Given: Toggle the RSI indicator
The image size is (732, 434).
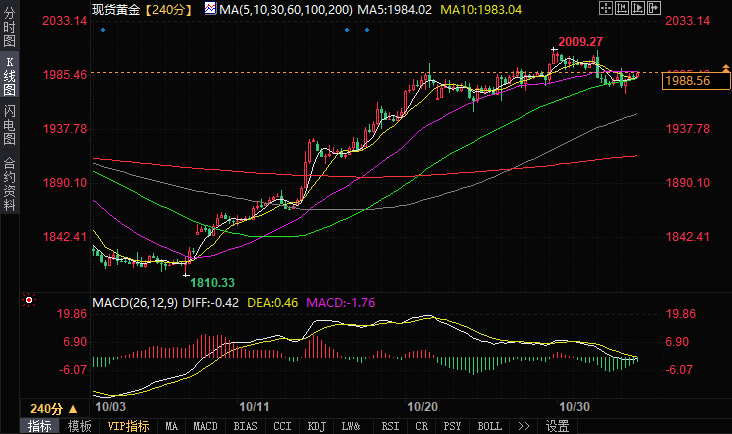Looking at the screenshot, I should point(389,426).
